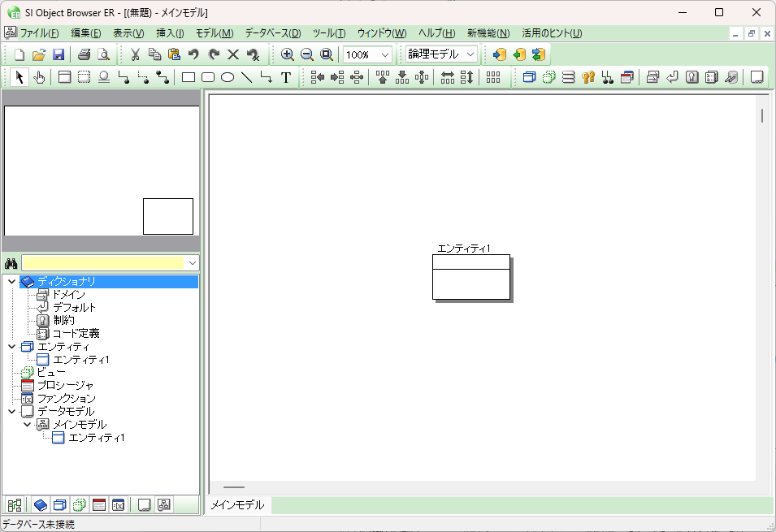This screenshot has width=776, height=532.
Task: Open the yellow search combo box arrow
Action: coord(193,263)
